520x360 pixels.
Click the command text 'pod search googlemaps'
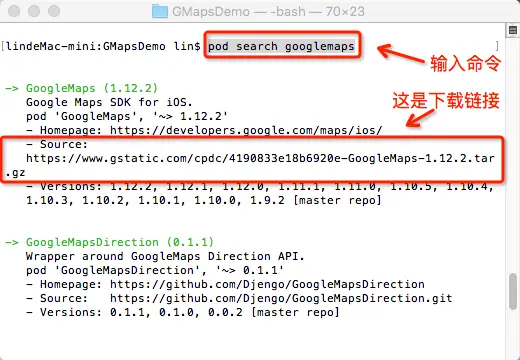coord(281,46)
